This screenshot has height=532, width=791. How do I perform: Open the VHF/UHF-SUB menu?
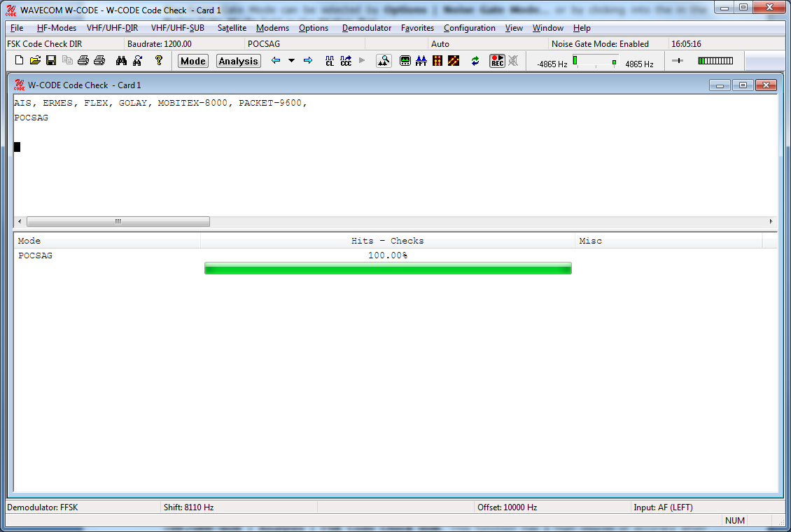click(x=178, y=28)
